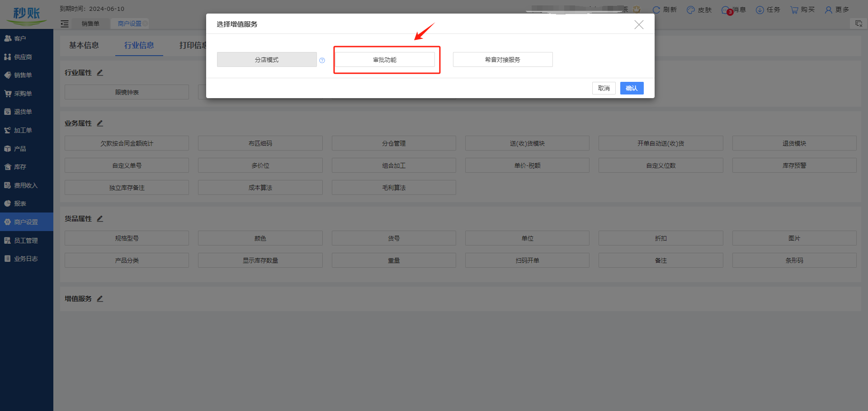Click 取消 to cancel the dialog
This screenshot has width=868, height=411.
pos(604,88)
